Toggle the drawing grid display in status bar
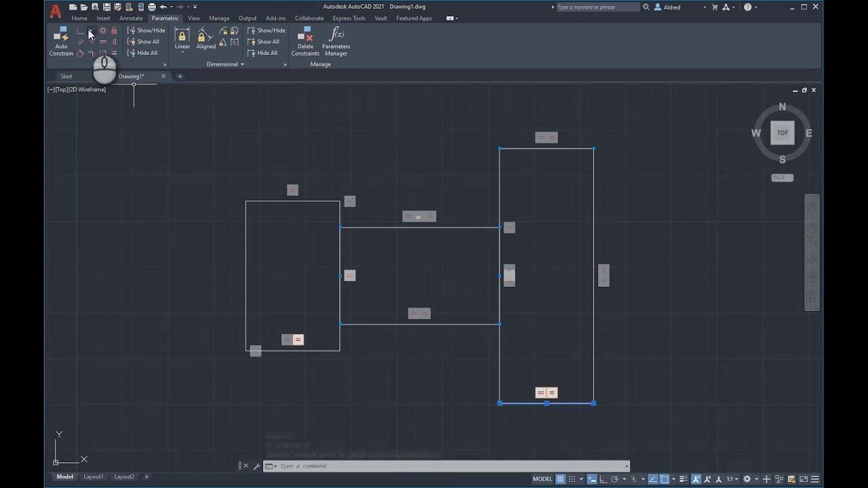Viewport: 868px width, 488px height. click(x=560, y=479)
